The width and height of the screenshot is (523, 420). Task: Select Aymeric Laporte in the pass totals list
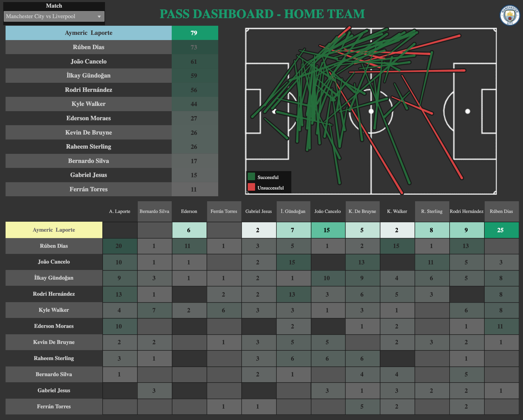coord(89,33)
